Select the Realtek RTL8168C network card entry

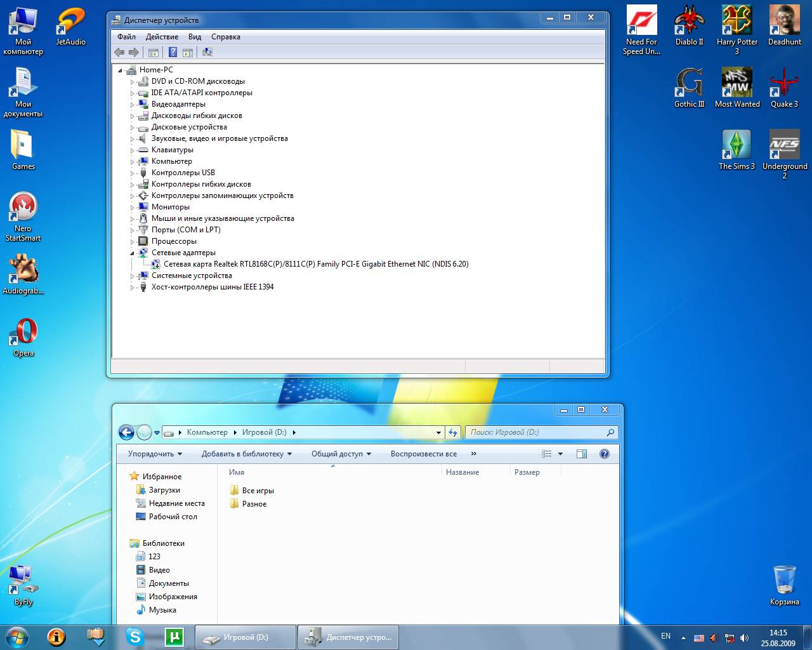315,264
